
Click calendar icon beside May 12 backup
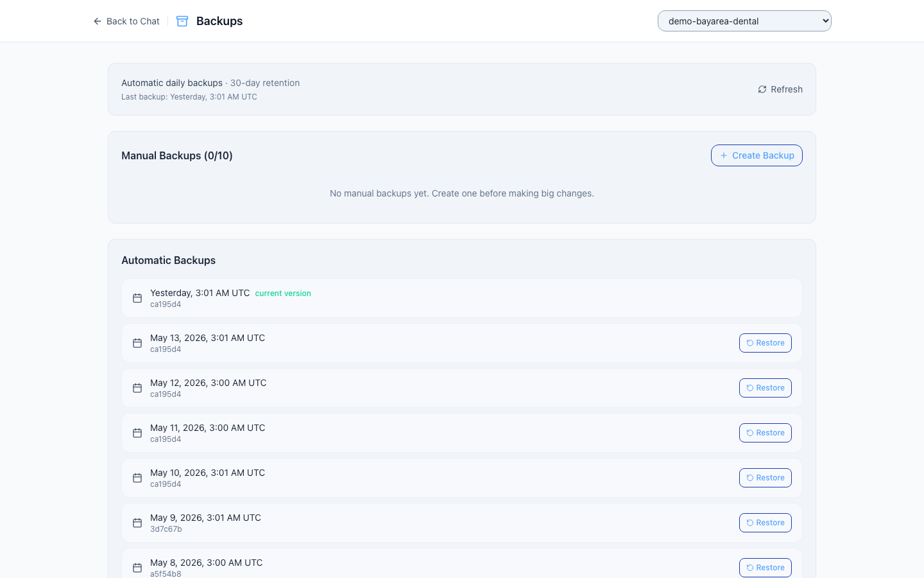point(137,388)
